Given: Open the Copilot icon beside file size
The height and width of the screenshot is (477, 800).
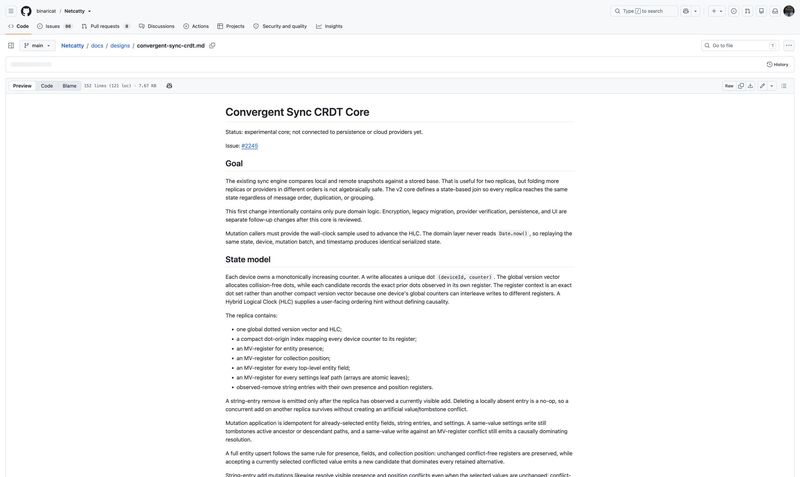Looking at the screenshot, I should point(169,86).
